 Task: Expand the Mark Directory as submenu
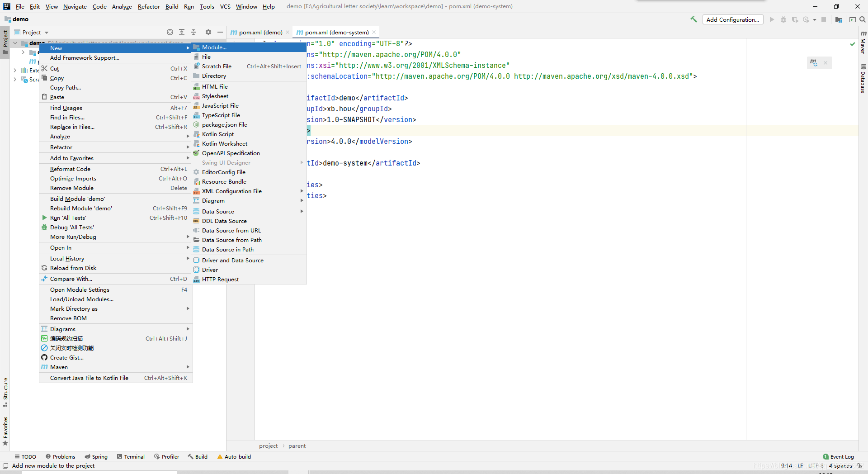116,308
